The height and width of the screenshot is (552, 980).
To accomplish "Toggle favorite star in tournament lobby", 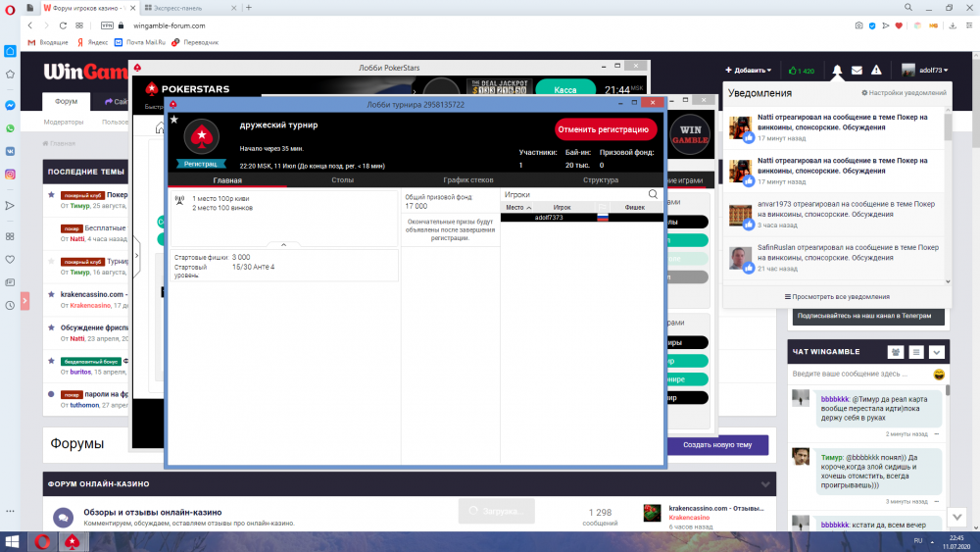I will (x=174, y=120).
